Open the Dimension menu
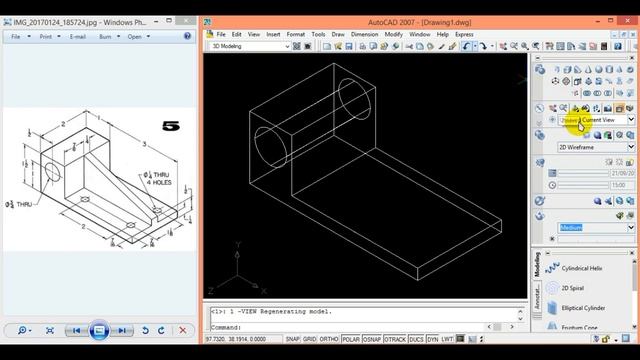This screenshot has height=360, width=640. coord(364,35)
